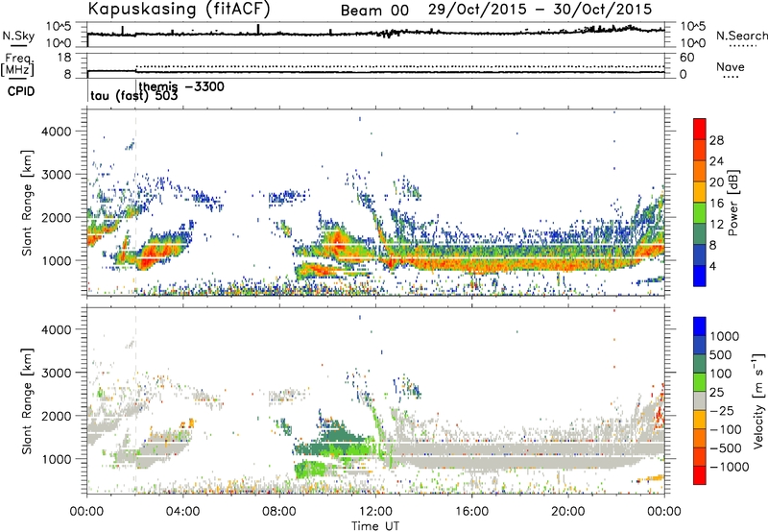Click the 'Velocity [m s-1]' colorbar label
Screen dimensions: 768x532
[x=758, y=400]
